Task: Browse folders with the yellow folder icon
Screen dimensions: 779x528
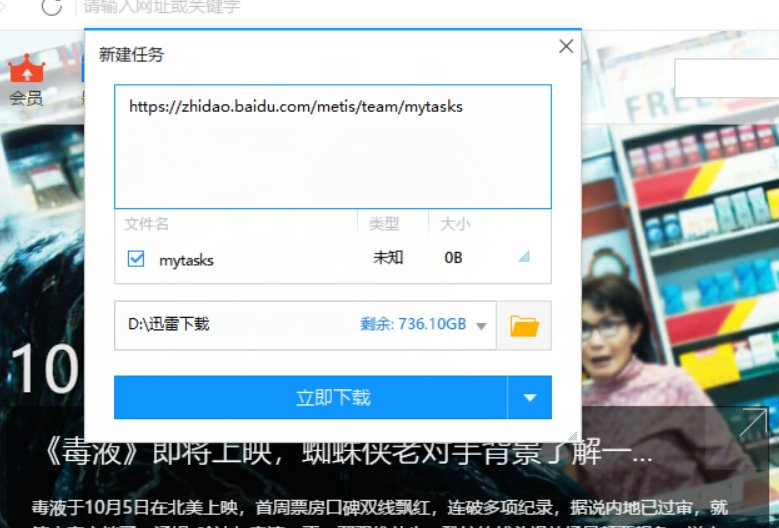Action: (x=524, y=326)
